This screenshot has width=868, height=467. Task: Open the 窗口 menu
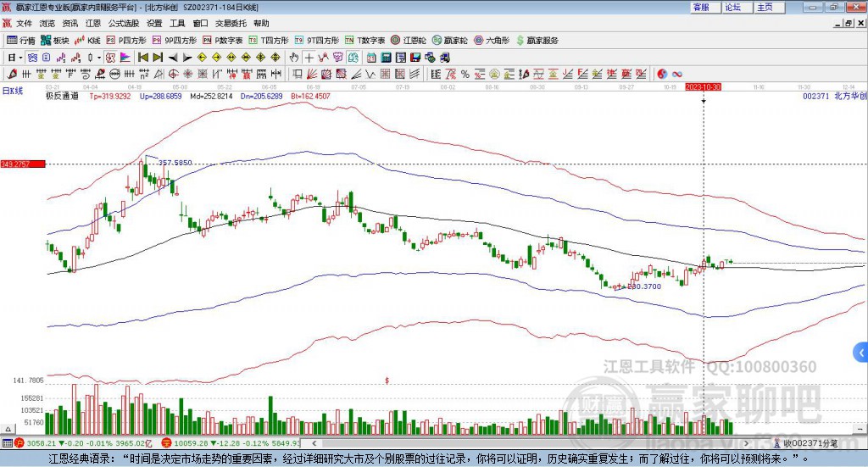pos(200,23)
